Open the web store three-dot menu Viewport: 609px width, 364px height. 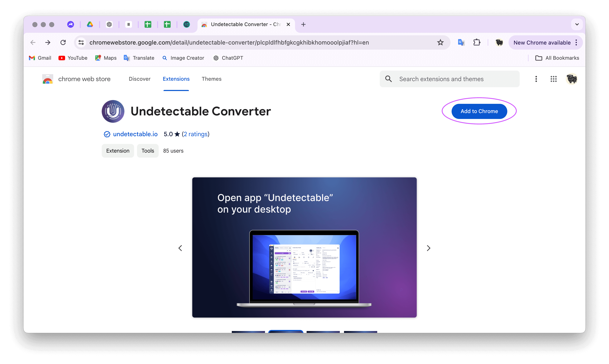(x=536, y=79)
